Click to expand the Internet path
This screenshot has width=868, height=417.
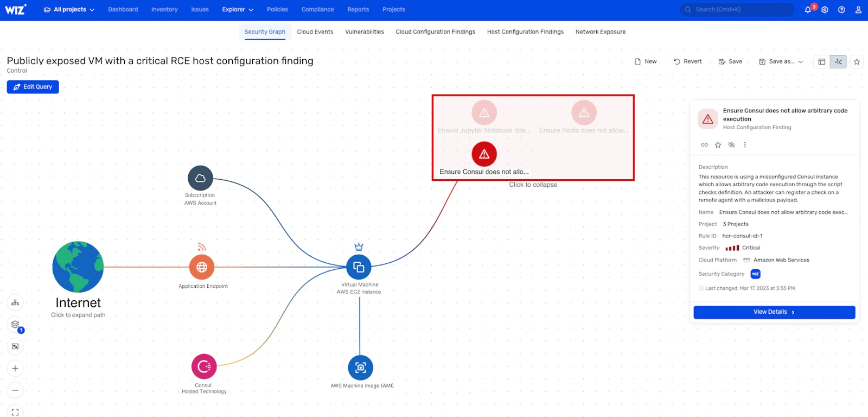coord(78,315)
